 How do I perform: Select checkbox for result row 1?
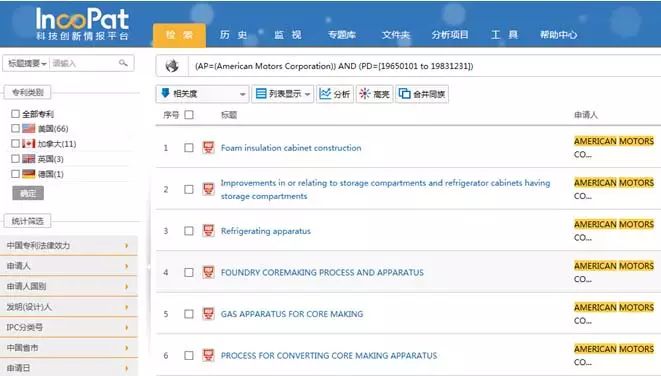point(189,148)
